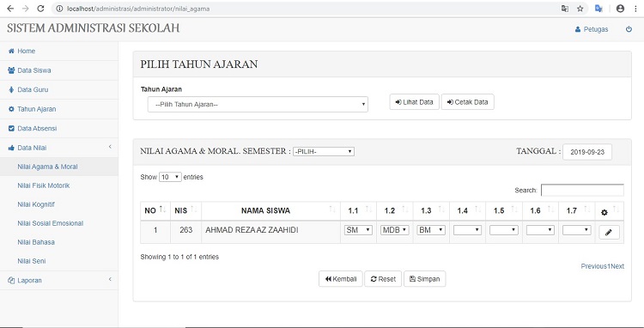Viewport: 644px width, 328px height.
Task: Collapse the Data Nilai sidebar menu
Action: pos(59,148)
